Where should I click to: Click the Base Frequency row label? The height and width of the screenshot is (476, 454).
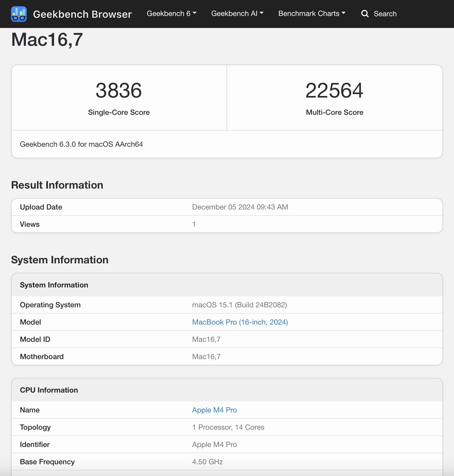tap(47, 462)
